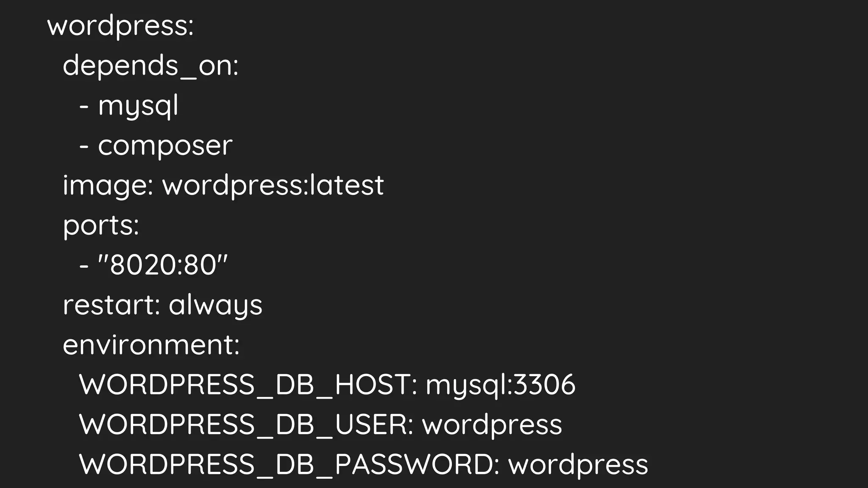Select the "8020:80" port mapping text
This screenshot has height=488, width=868.
pos(163,265)
